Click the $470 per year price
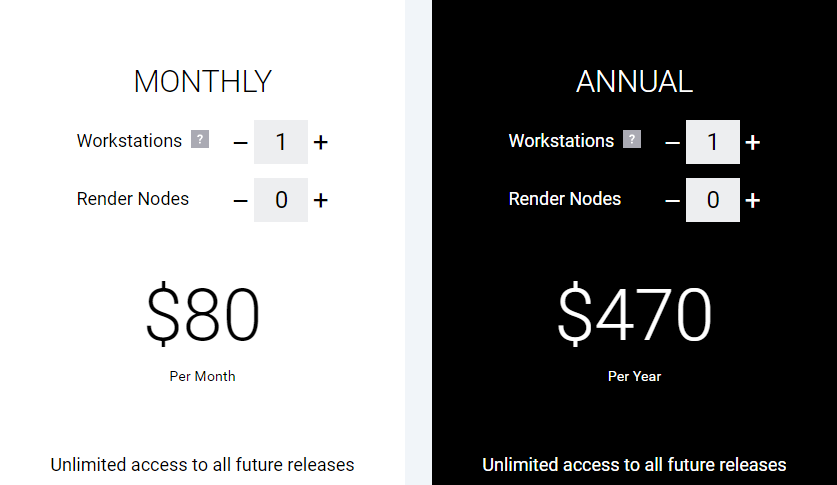 click(x=634, y=314)
